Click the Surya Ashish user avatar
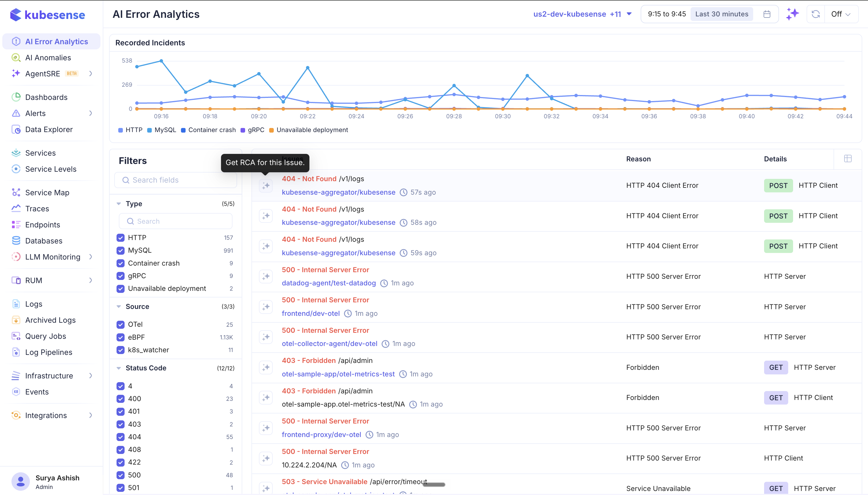 click(20, 481)
